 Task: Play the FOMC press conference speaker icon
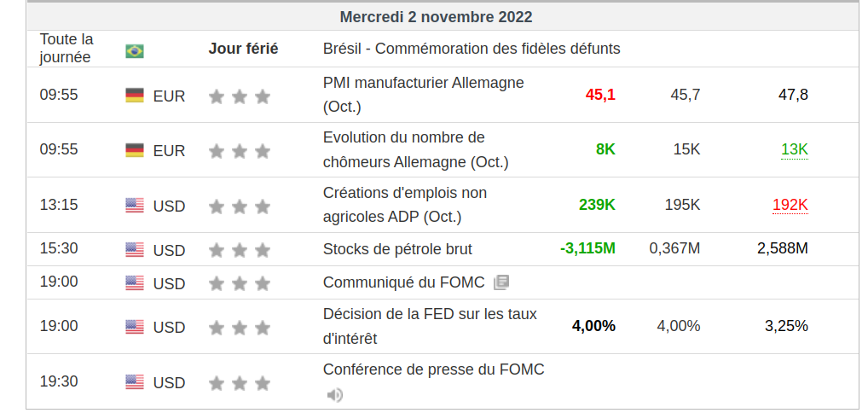click(x=335, y=394)
